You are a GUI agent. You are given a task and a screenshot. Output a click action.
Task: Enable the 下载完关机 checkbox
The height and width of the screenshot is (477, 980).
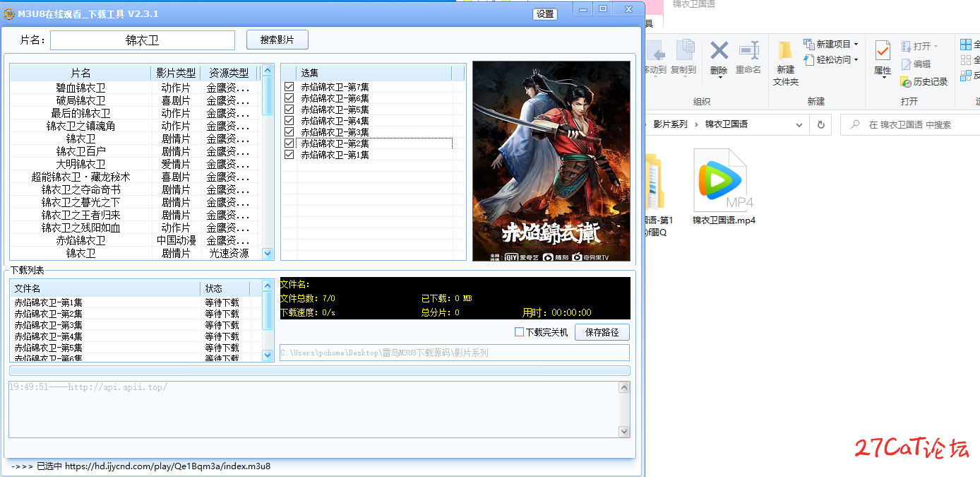[519, 332]
